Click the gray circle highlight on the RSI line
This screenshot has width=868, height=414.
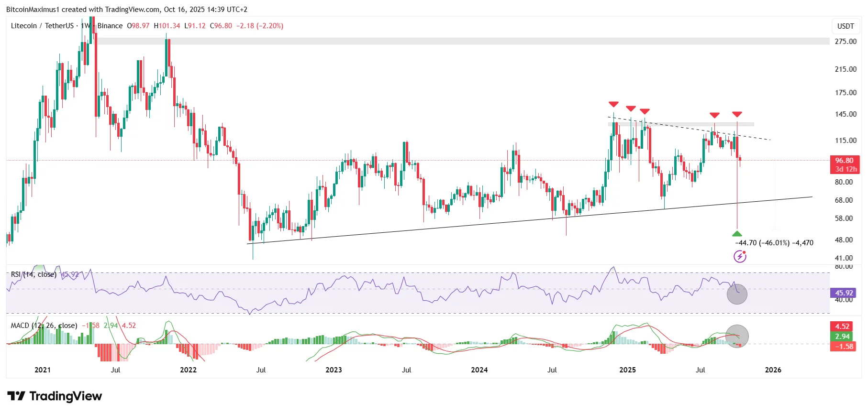coord(737,294)
